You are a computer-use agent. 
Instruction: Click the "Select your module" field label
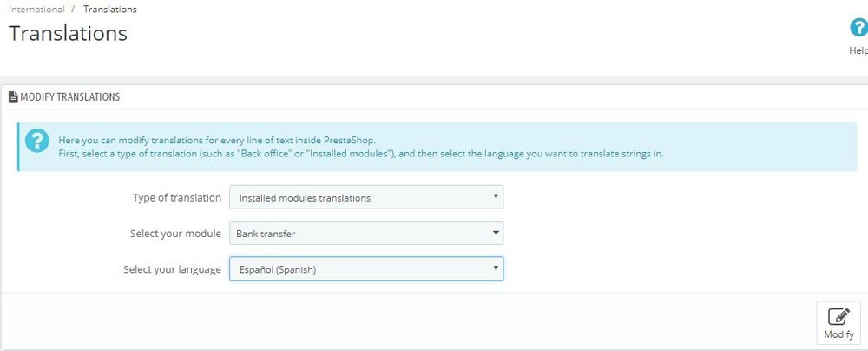click(x=174, y=234)
